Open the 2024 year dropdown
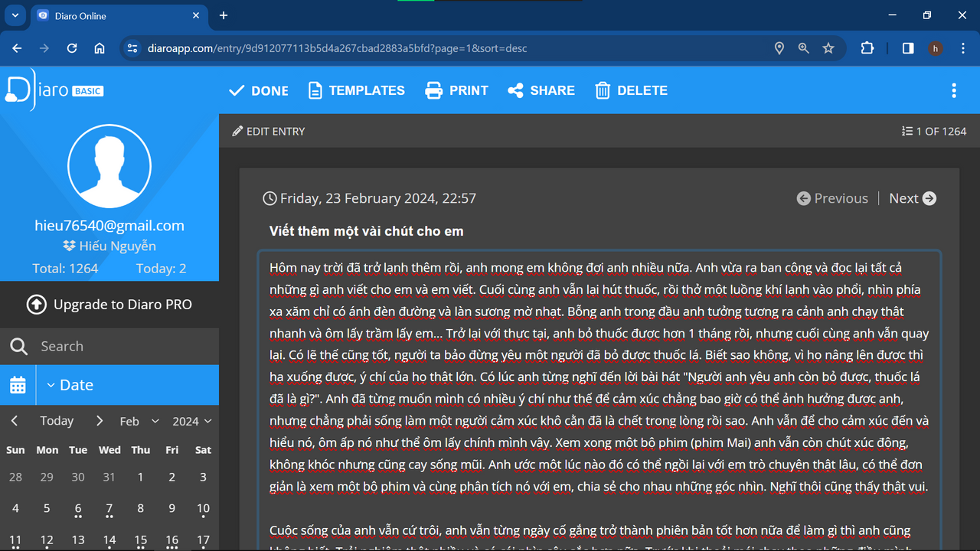Image resolution: width=980 pixels, height=551 pixels. pos(191,421)
